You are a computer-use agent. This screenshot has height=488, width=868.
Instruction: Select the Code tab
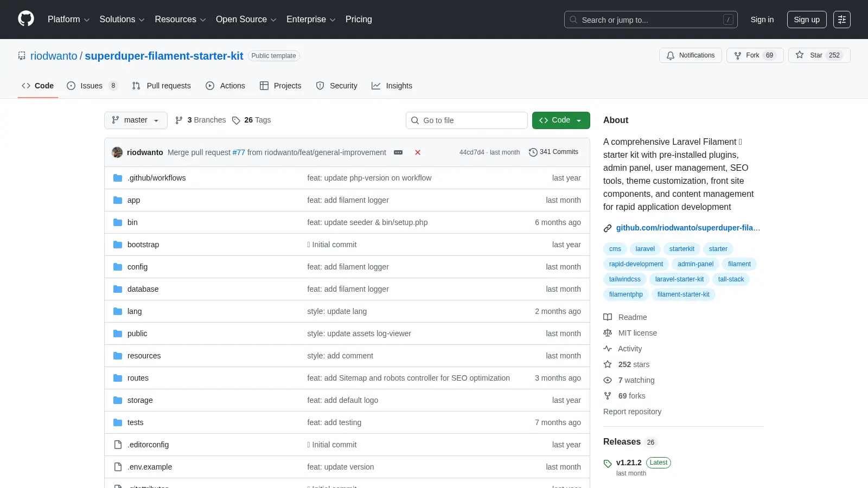click(37, 86)
